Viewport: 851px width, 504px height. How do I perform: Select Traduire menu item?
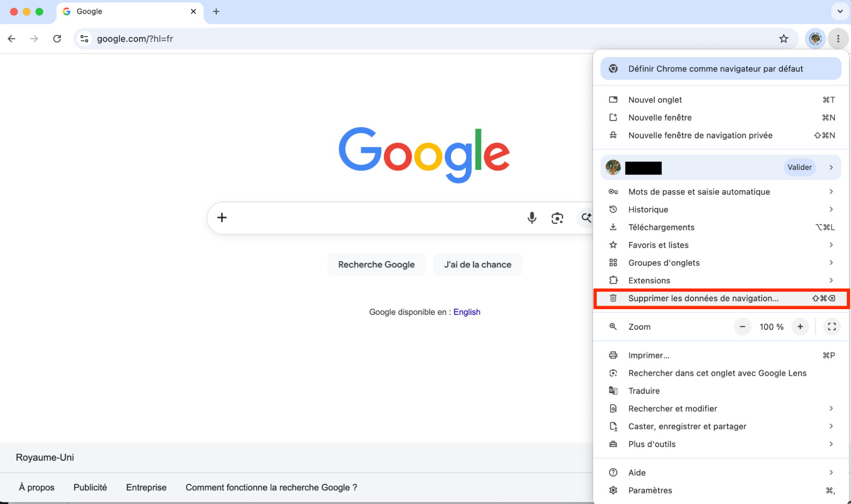pos(721,391)
